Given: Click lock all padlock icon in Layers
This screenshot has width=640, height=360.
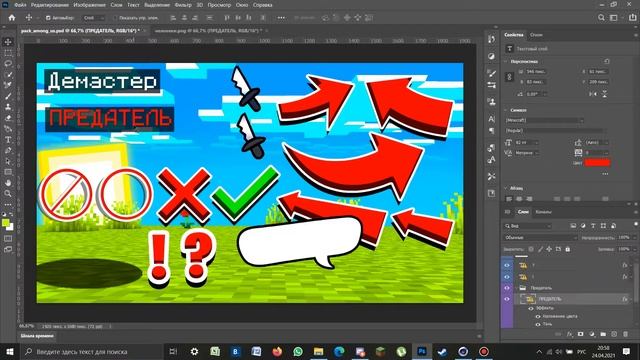Looking at the screenshot, I should (568, 249).
